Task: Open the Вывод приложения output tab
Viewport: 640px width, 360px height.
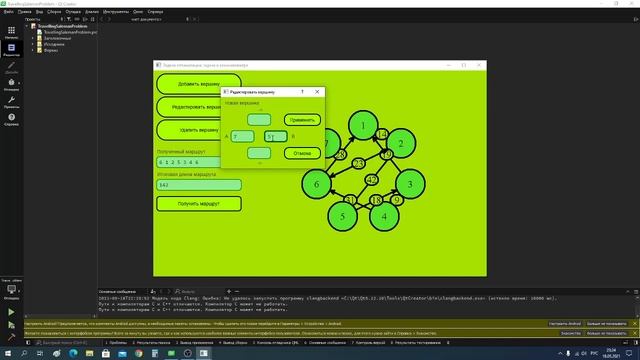Action: pyautogui.click(x=195, y=343)
